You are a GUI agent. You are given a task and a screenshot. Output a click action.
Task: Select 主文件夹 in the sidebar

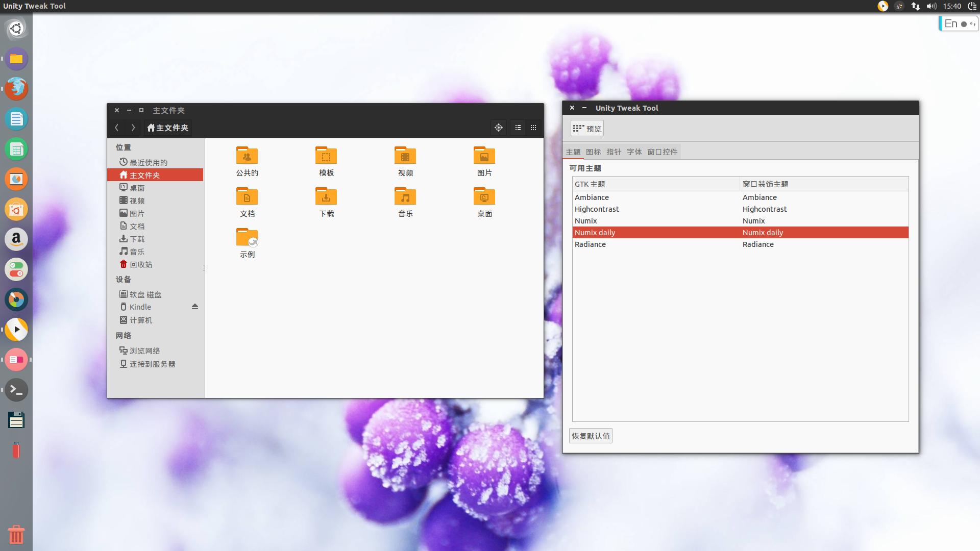pyautogui.click(x=156, y=175)
